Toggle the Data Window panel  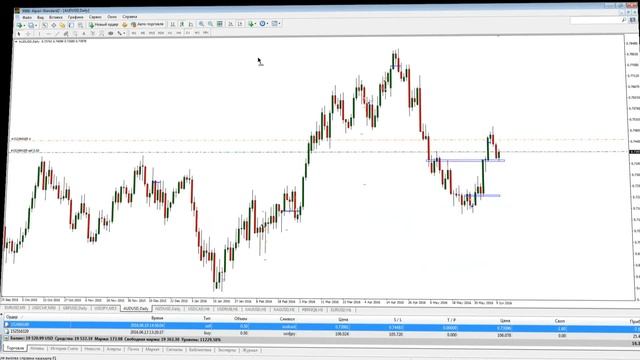[53, 25]
